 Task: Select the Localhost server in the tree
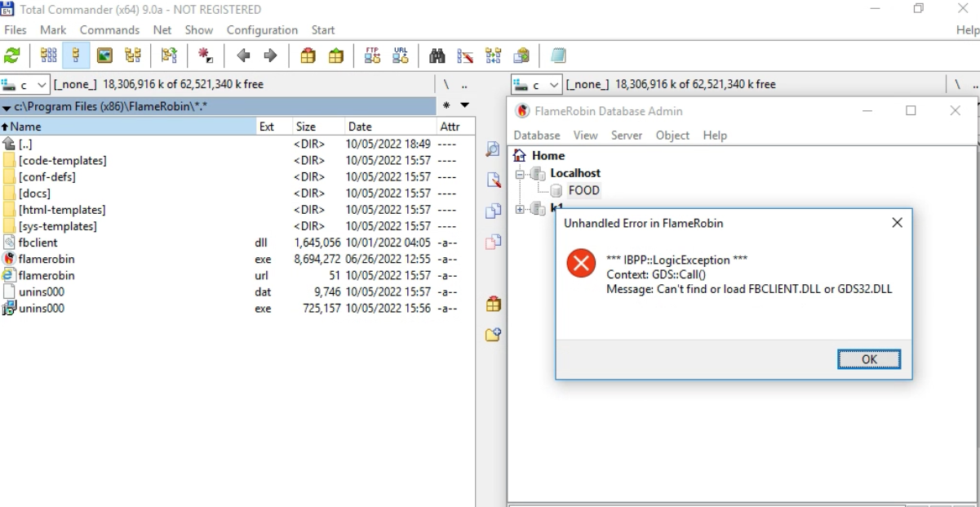pos(575,173)
